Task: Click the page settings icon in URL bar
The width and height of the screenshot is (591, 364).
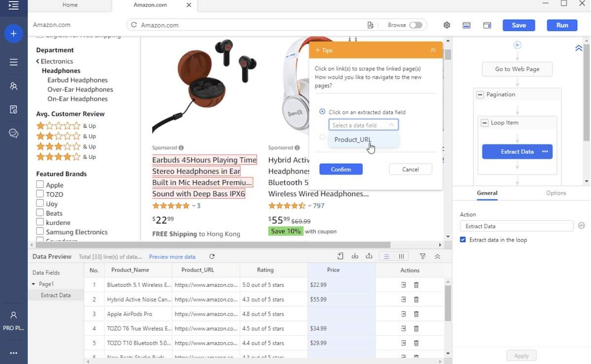Action: pyautogui.click(x=370, y=25)
